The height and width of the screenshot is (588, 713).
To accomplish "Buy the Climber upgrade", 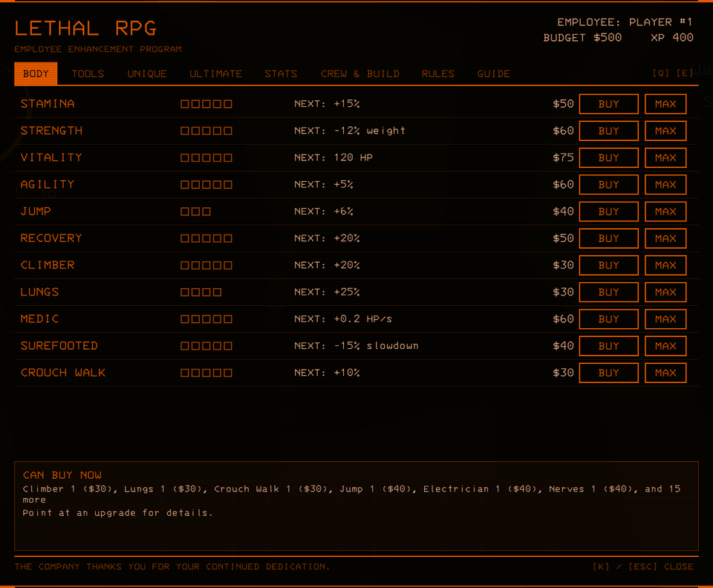I will click(608, 265).
